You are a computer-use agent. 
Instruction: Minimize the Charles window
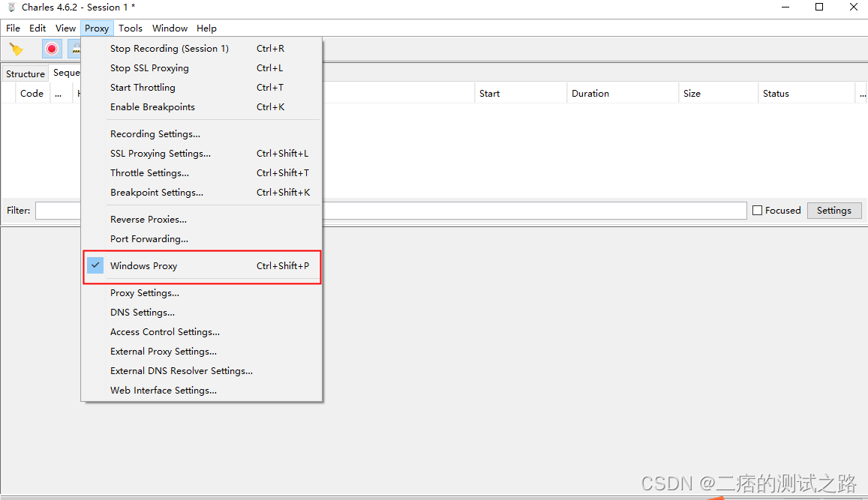coord(785,7)
